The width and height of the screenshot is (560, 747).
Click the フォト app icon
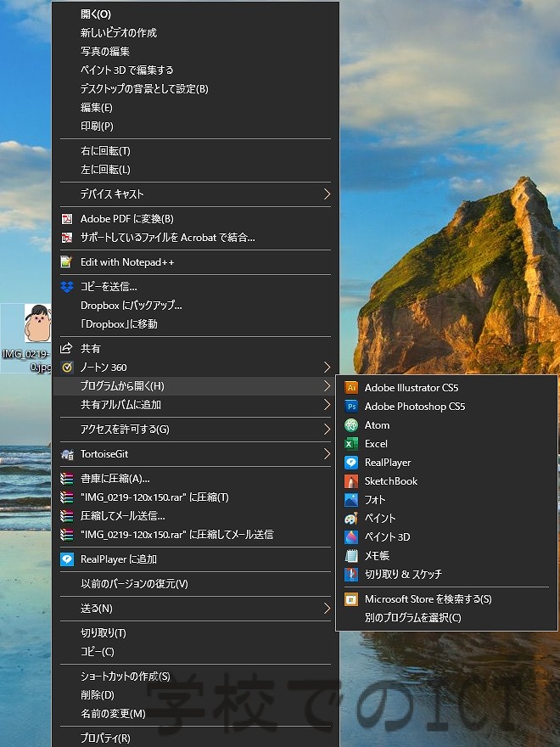click(x=351, y=500)
